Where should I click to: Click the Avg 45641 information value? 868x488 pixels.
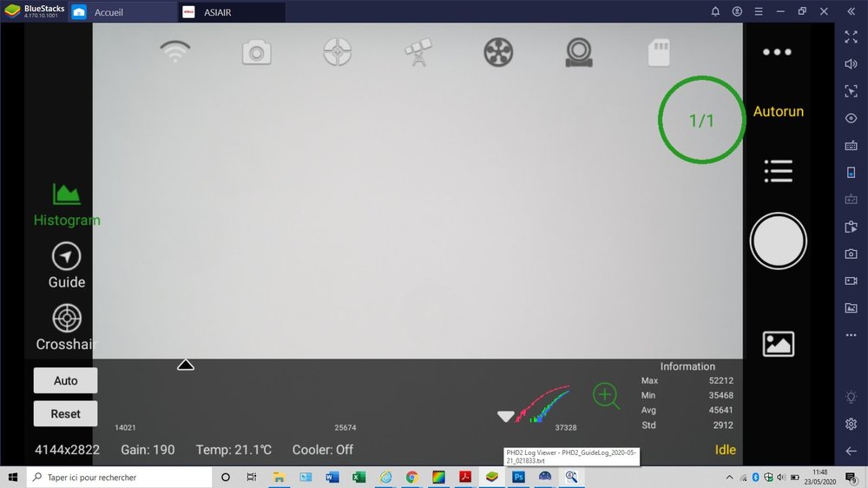click(x=720, y=411)
